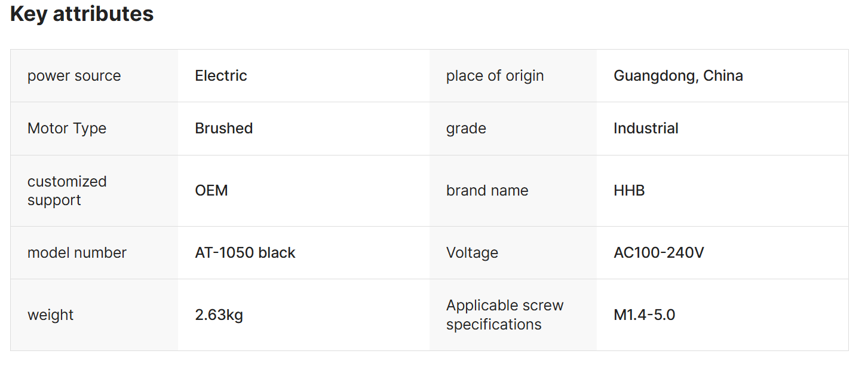The width and height of the screenshot is (868, 366).
Task: Click the "place of origin" label
Action: click(x=495, y=76)
